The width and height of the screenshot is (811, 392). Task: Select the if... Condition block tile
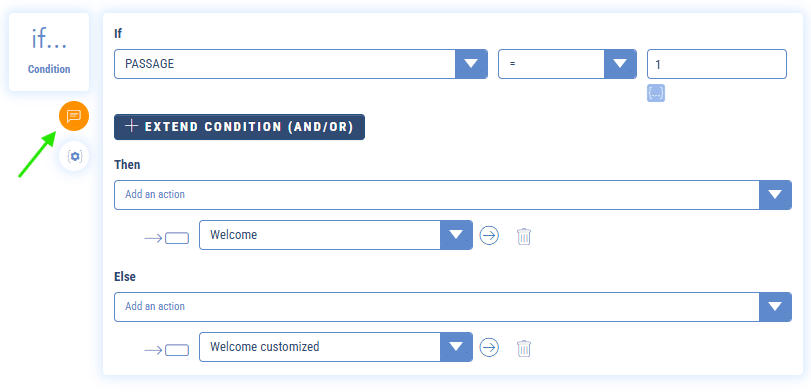click(49, 52)
